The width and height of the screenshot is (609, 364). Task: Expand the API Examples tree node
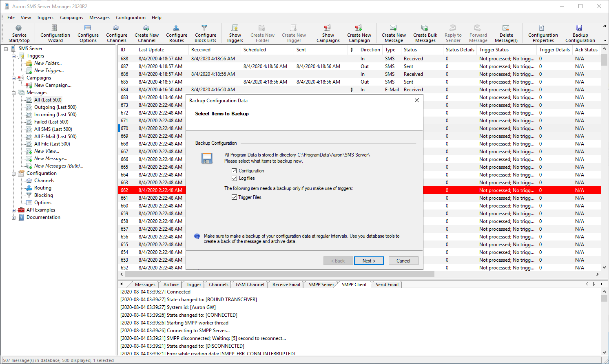coord(14,210)
